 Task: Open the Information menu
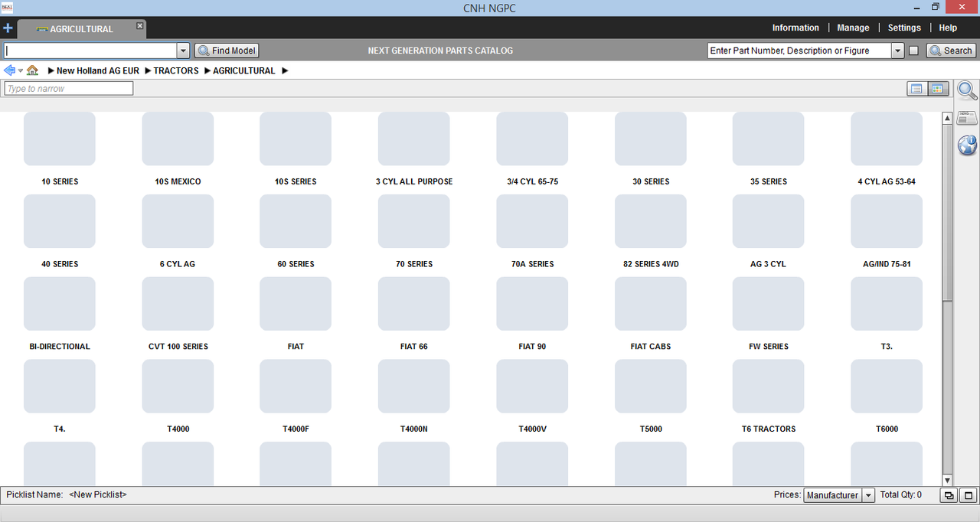[795, 28]
